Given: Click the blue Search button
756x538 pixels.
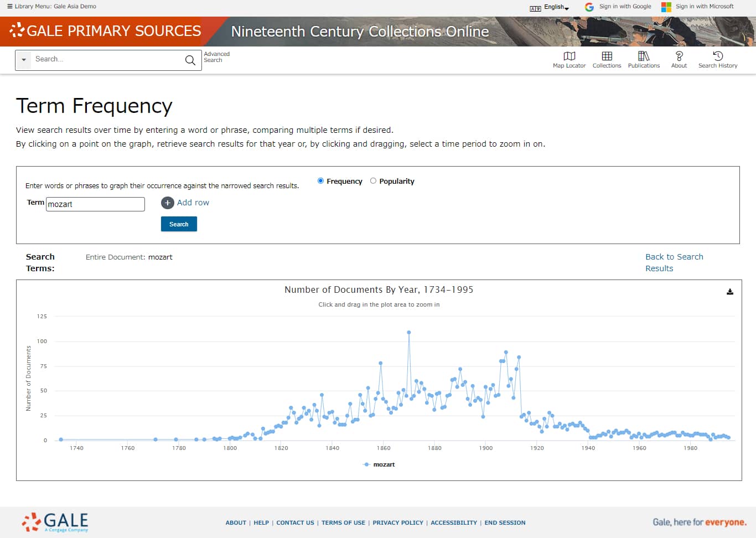Looking at the screenshot, I should (179, 224).
